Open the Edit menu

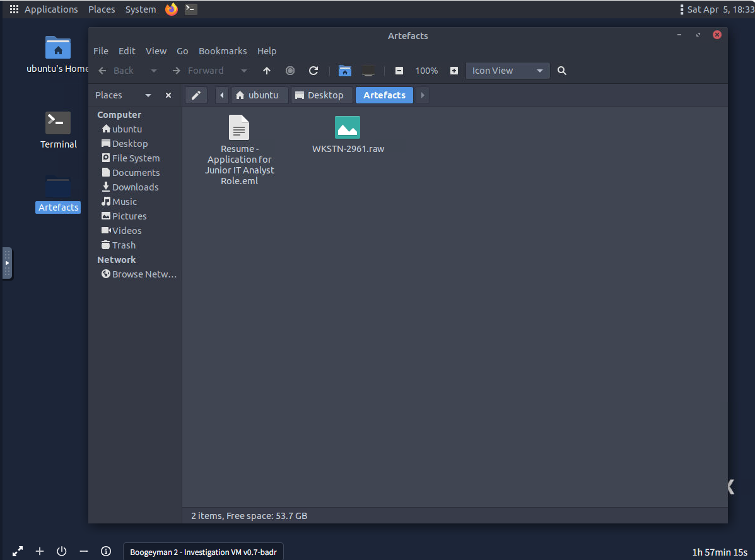(127, 51)
